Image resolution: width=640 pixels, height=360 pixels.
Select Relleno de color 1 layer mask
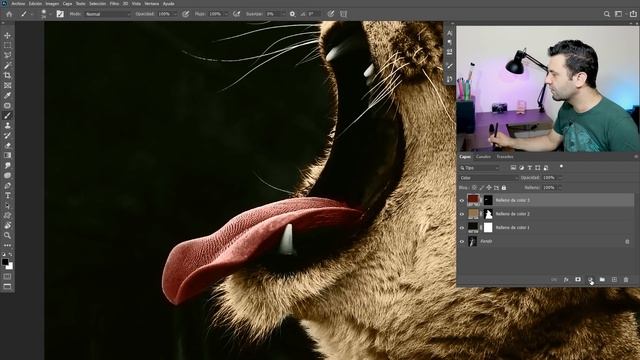point(488,228)
